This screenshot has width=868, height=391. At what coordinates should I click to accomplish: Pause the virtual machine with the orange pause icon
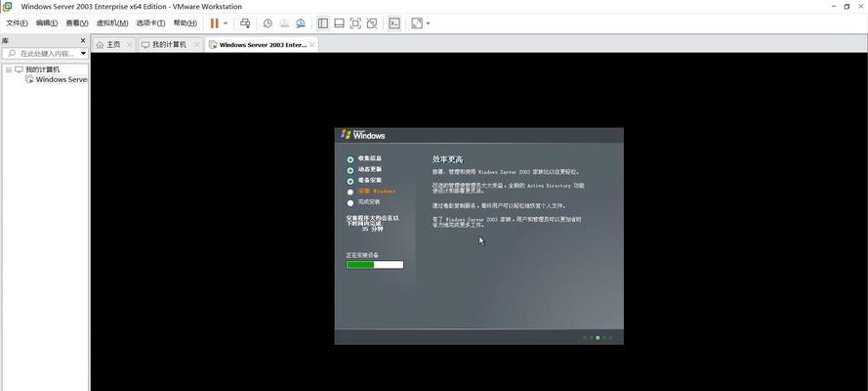click(214, 23)
